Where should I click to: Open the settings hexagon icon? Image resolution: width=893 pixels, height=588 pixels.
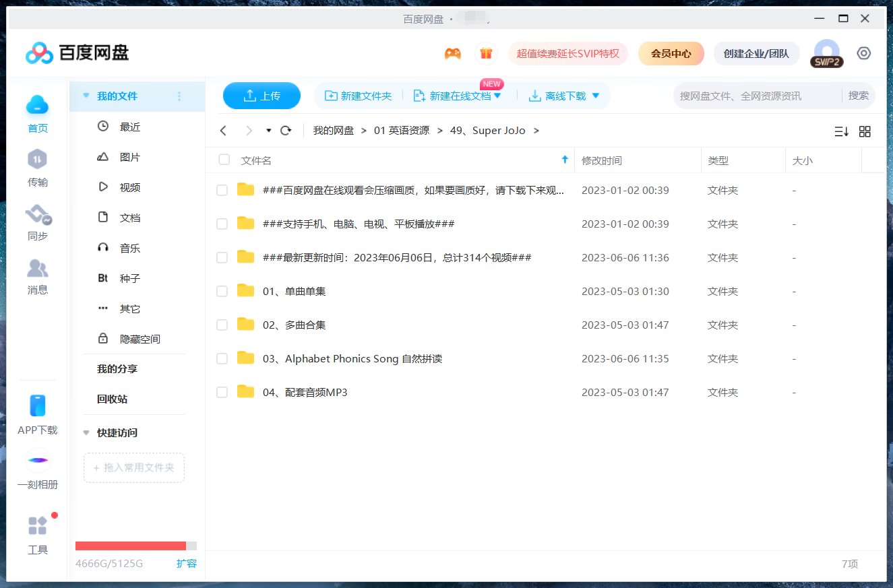[864, 53]
